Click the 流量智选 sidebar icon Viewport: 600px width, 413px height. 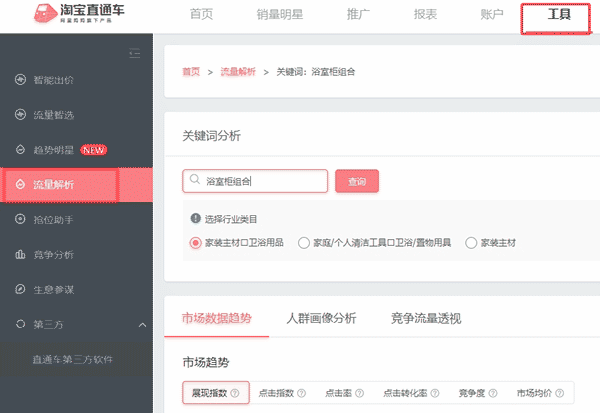coord(20,115)
